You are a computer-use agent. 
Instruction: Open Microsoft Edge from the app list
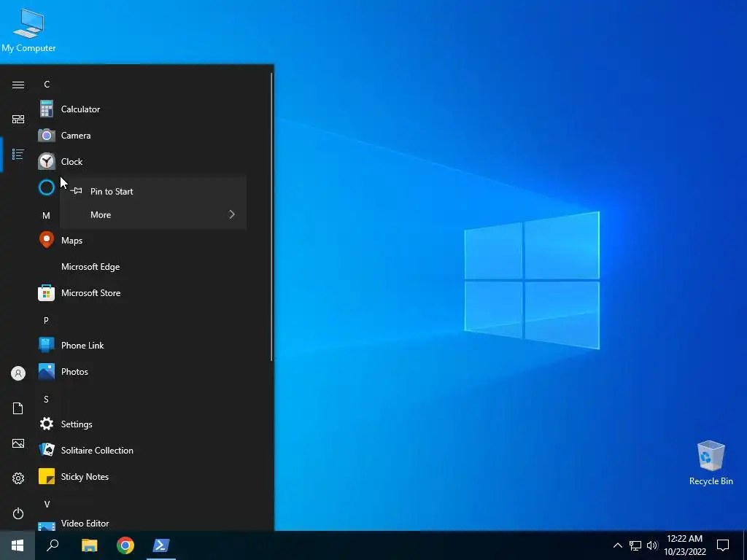tap(154, 267)
